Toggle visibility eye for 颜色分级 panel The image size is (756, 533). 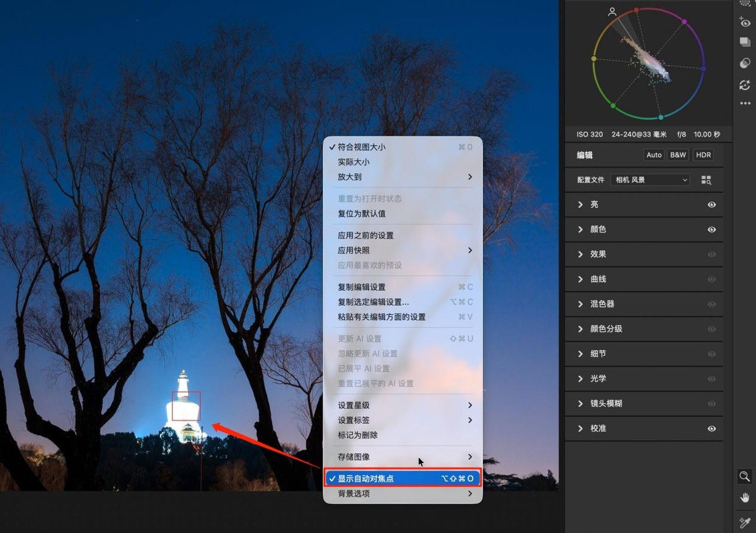coord(712,329)
